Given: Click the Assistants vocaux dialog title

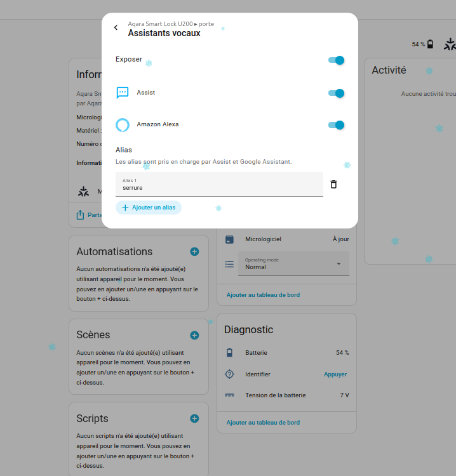Looking at the screenshot, I should pyautogui.click(x=164, y=33).
